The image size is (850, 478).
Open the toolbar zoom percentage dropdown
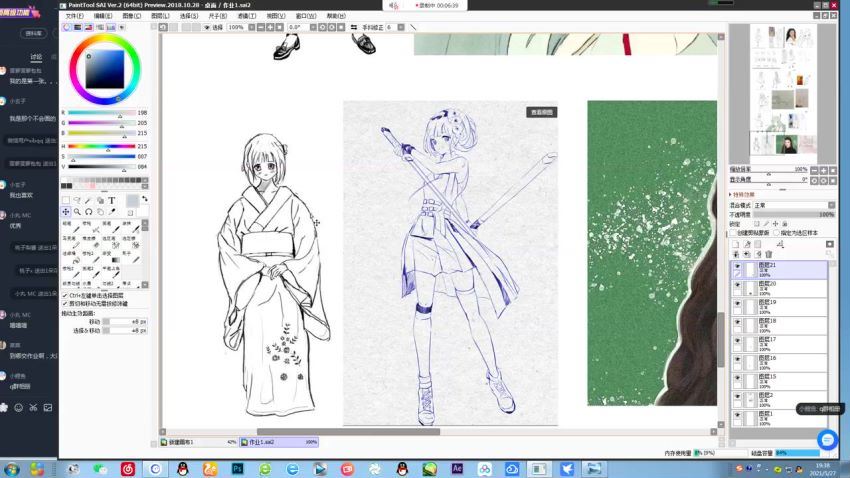251,27
